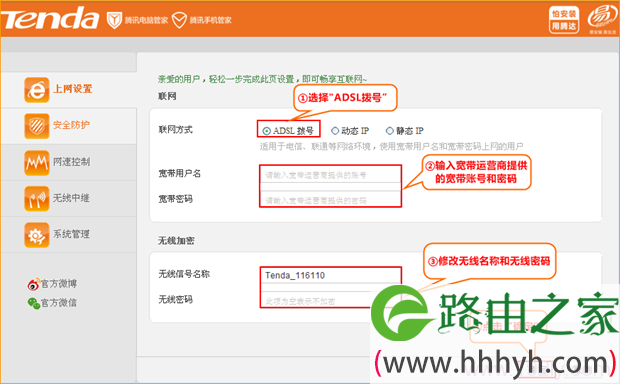Select the 动态 IP radio button

click(335, 131)
